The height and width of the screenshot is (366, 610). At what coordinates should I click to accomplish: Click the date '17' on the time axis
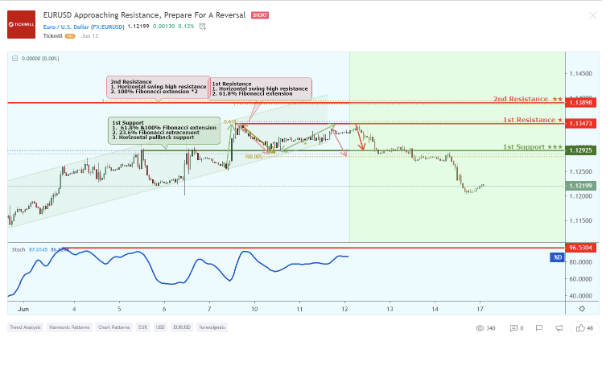point(480,309)
